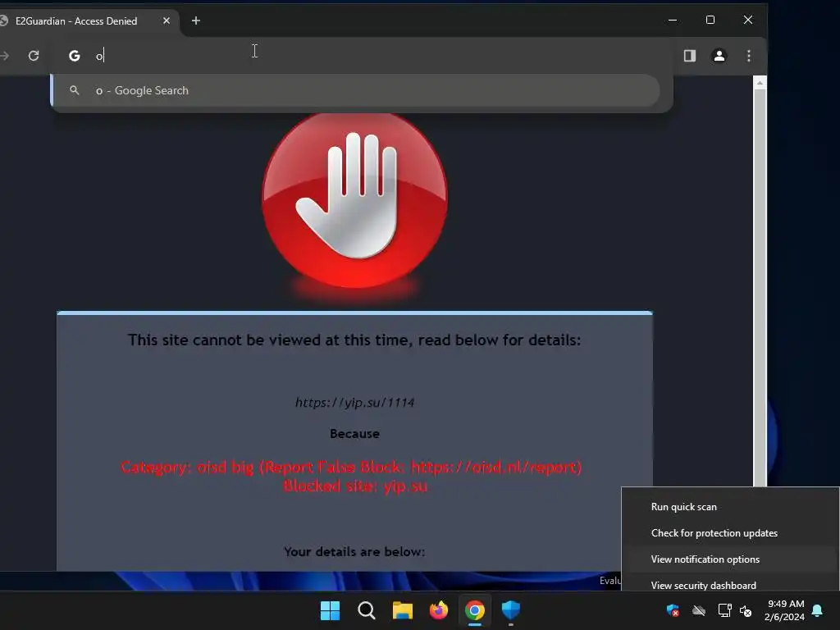Click the 'Blocked site: yip.su' text

[x=355, y=486]
